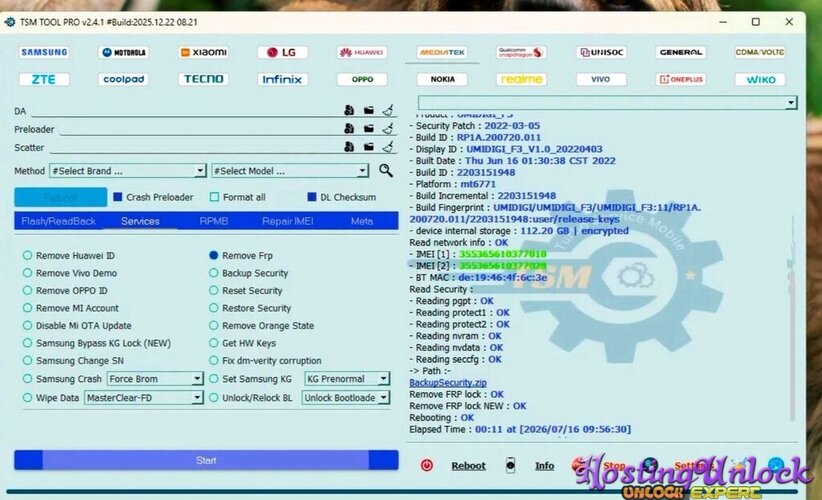
Task: Select the Vivo brand logo
Action: (601, 79)
